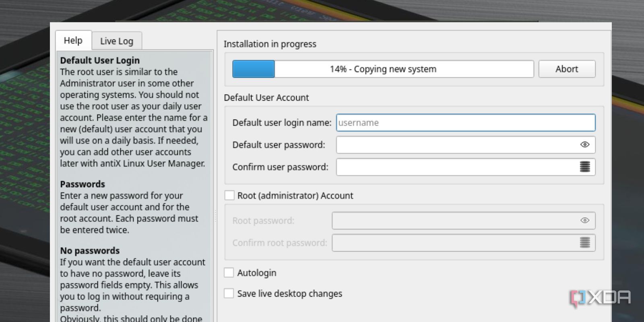Image resolution: width=644 pixels, height=322 pixels.
Task: Click the 'Default User Login' help heading
Action: [100, 60]
